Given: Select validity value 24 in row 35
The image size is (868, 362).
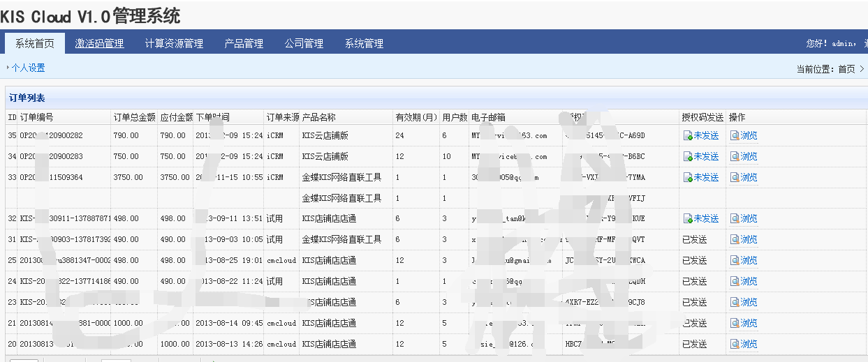Looking at the screenshot, I should pos(399,136).
